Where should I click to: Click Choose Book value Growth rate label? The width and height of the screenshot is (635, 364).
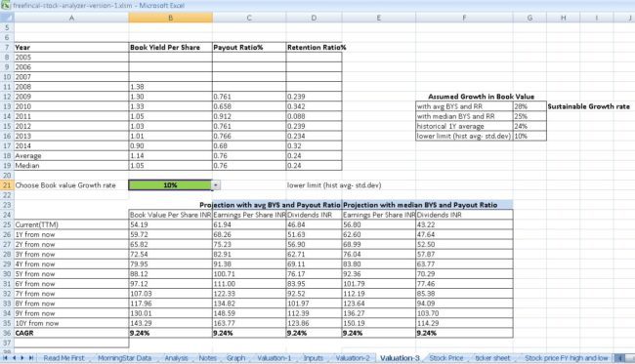pos(65,185)
